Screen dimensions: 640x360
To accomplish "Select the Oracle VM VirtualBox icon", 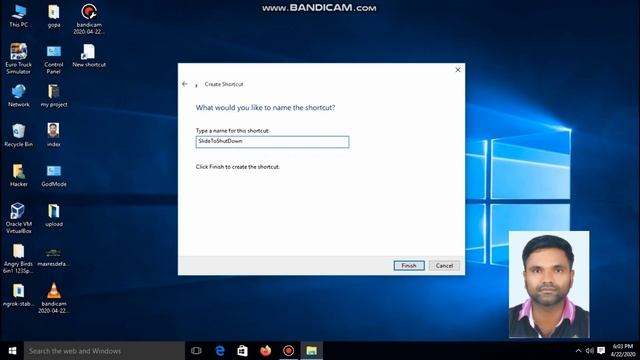I will 19,218.
